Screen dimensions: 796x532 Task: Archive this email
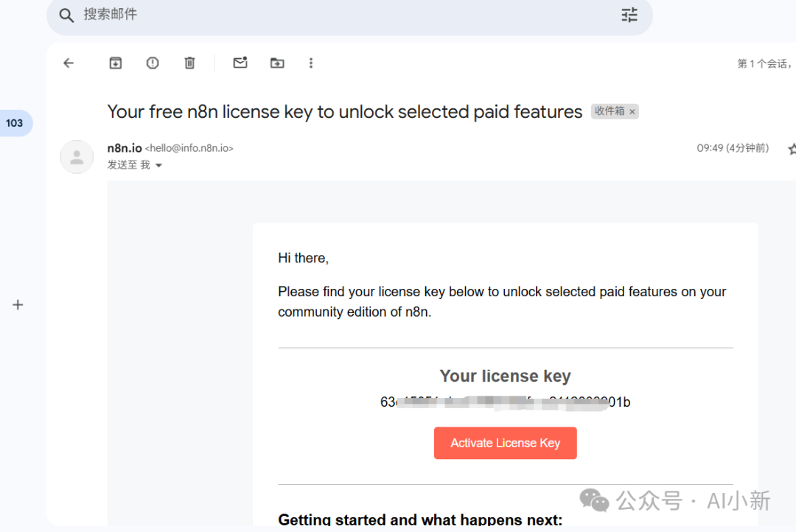(x=116, y=63)
